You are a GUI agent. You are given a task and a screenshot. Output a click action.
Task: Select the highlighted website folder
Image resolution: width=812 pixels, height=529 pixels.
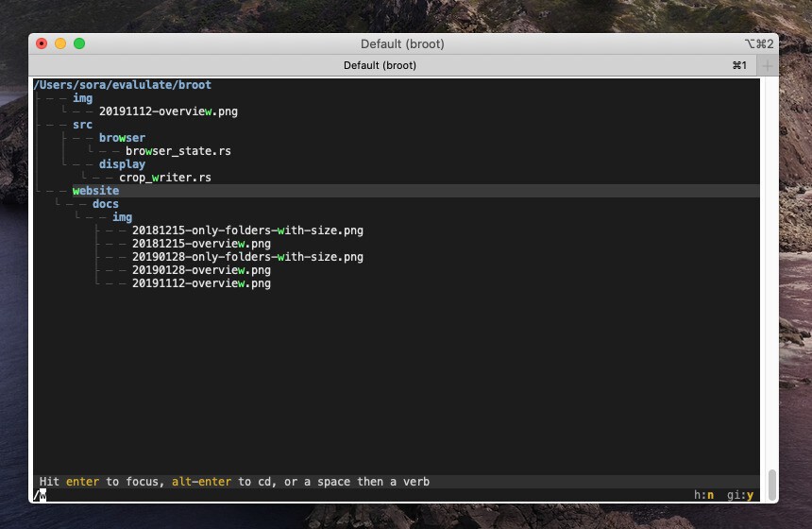(95, 191)
